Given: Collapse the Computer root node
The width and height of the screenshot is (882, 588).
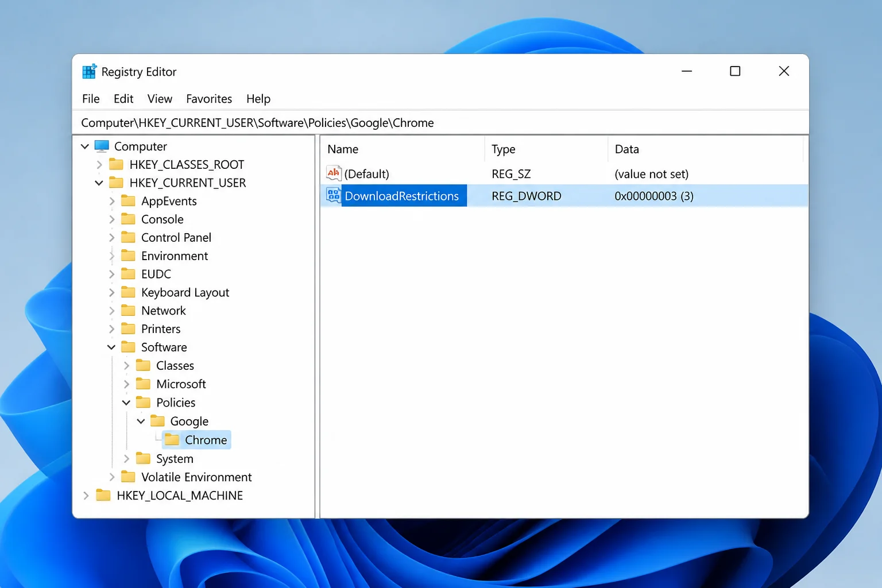Looking at the screenshot, I should pyautogui.click(x=85, y=146).
